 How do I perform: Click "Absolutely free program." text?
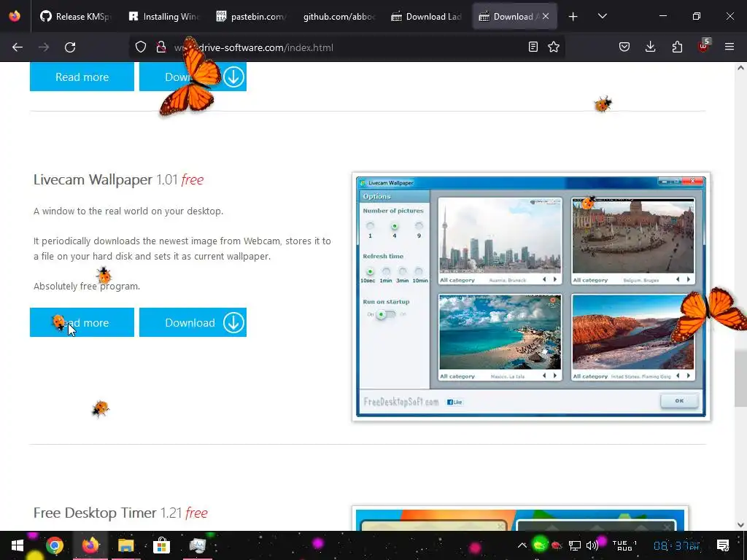(x=87, y=286)
